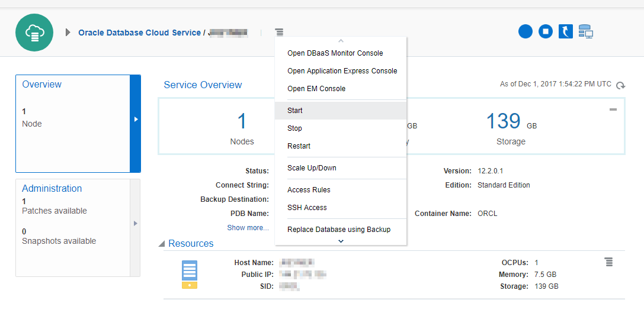Image resolution: width=644 pixels, height=316 pixels.
Task: Click the Version value 12.2.0.1
Action: tap(491, 170)
